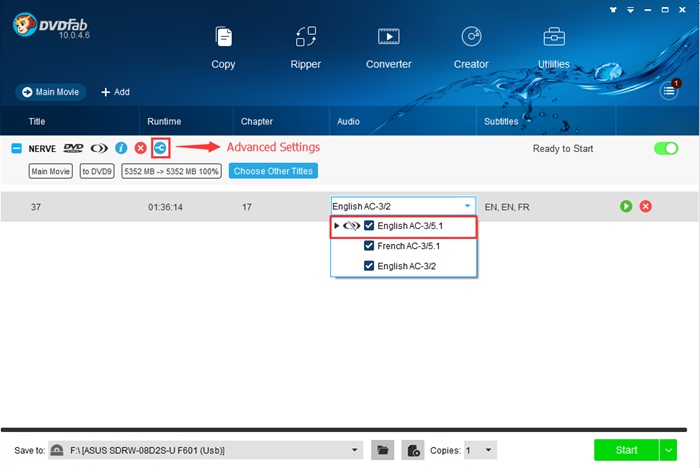Click the to DVD9 output button
The height and width of the screenshot is (468, 700).
[x=97, y=171]
